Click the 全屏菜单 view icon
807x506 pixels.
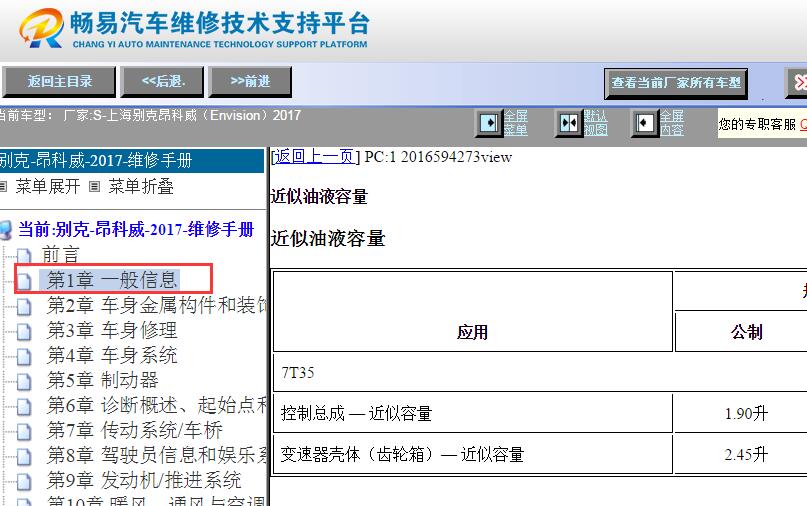click(x=488, y=123)
